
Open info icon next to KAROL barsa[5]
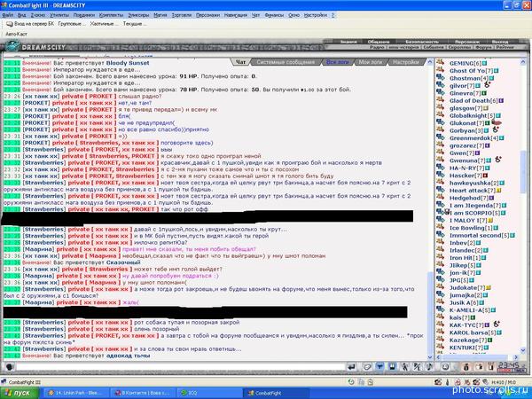pyautogui.click(x=499, y=332)
